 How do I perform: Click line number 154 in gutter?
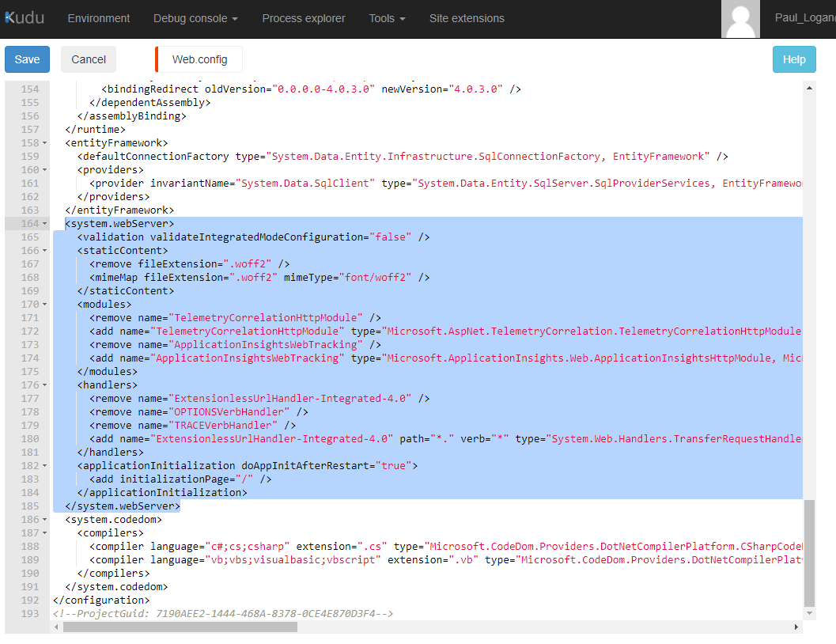tap(30, 89)
